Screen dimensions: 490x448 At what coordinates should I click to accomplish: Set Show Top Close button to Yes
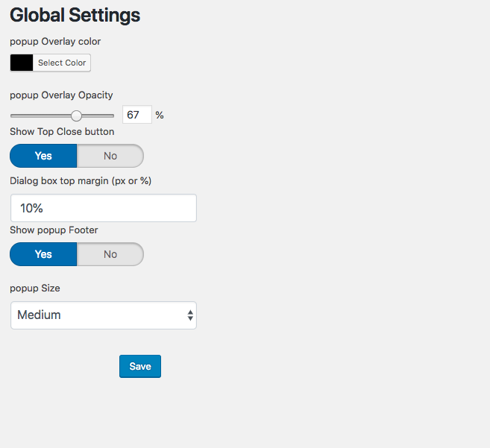pyautogui.click(x=43, y=156)
